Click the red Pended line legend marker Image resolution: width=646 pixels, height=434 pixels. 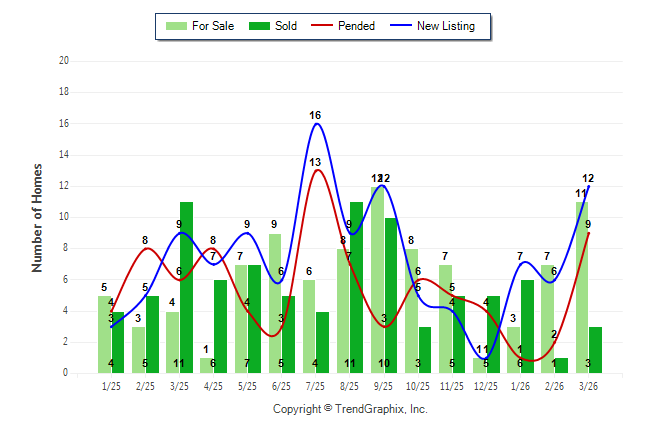pyautogui.click(x=321, y=26)
